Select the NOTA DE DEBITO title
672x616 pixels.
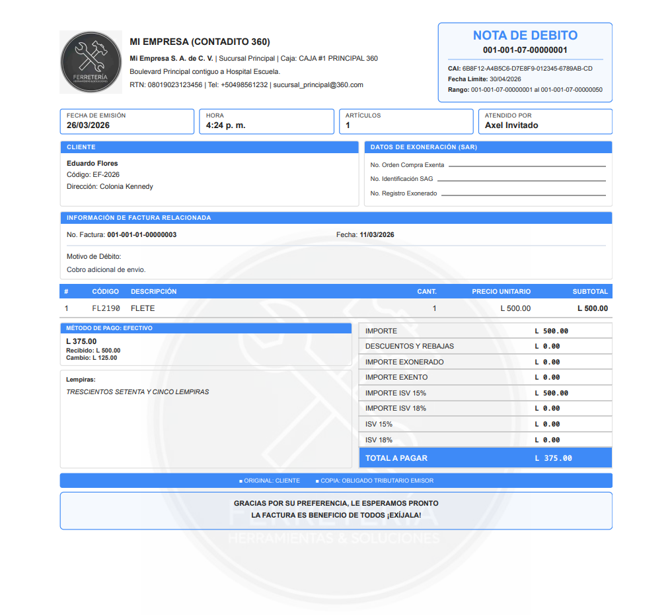[525, 36]
